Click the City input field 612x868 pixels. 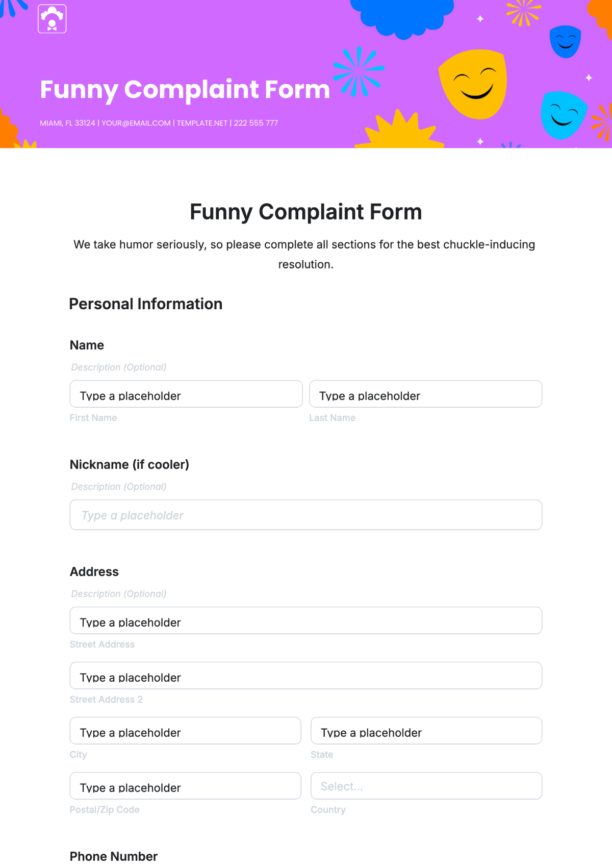(186, 731)
